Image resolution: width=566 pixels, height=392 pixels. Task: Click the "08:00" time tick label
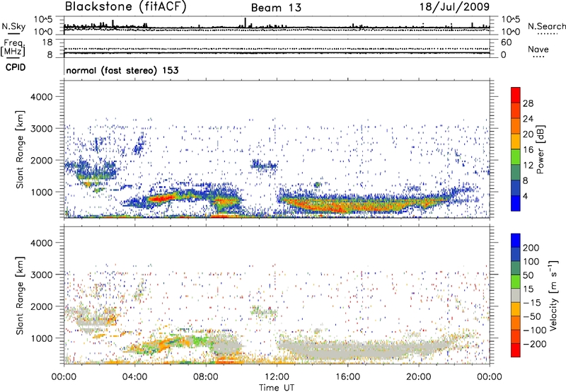(x=206, y=377)
